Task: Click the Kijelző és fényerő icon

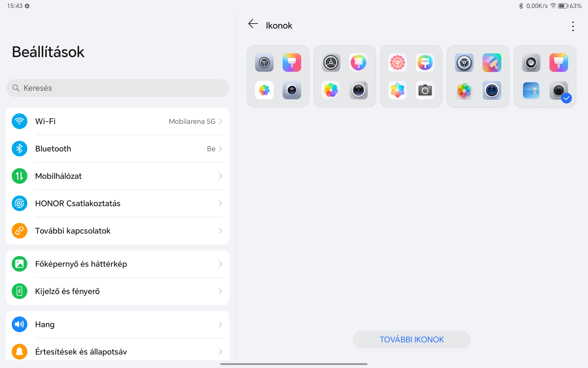Action: coord(20,291)
